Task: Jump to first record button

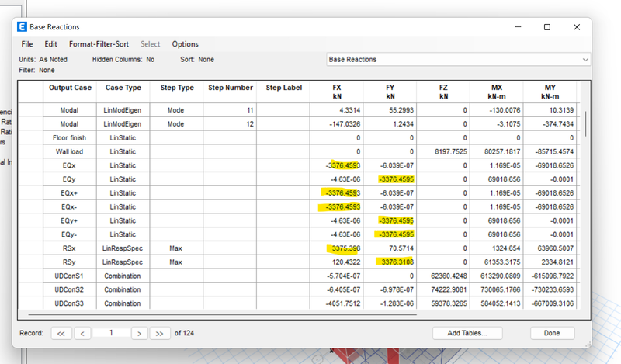Action: click(61, 334)
